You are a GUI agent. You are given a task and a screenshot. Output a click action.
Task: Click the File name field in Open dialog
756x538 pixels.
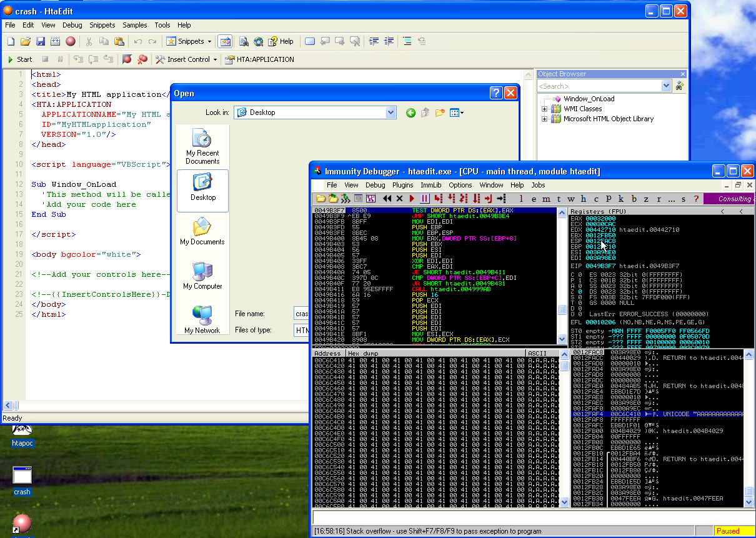(302, 314)
